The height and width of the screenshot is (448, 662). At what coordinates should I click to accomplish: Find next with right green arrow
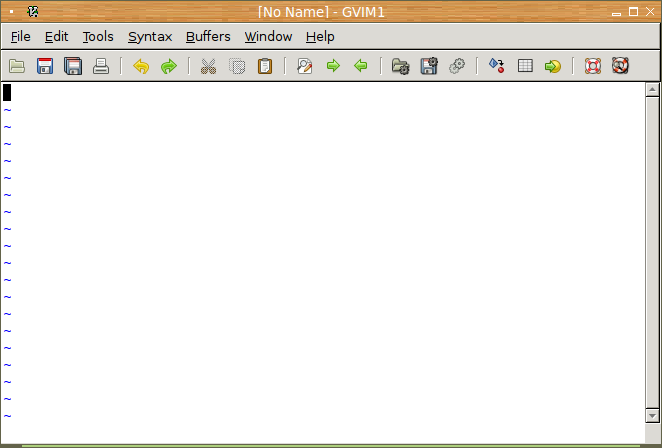tap(333, 66)
